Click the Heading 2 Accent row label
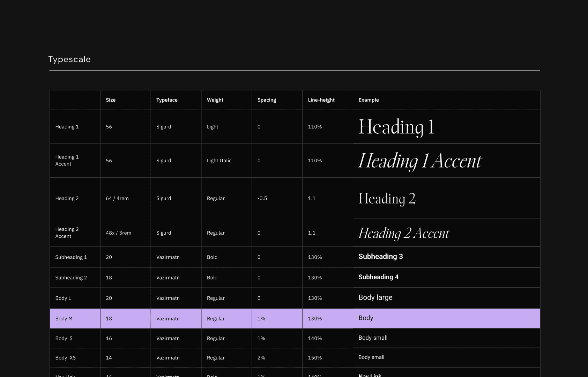The height and width of the screenshot is (377, 588). (67, 233)
